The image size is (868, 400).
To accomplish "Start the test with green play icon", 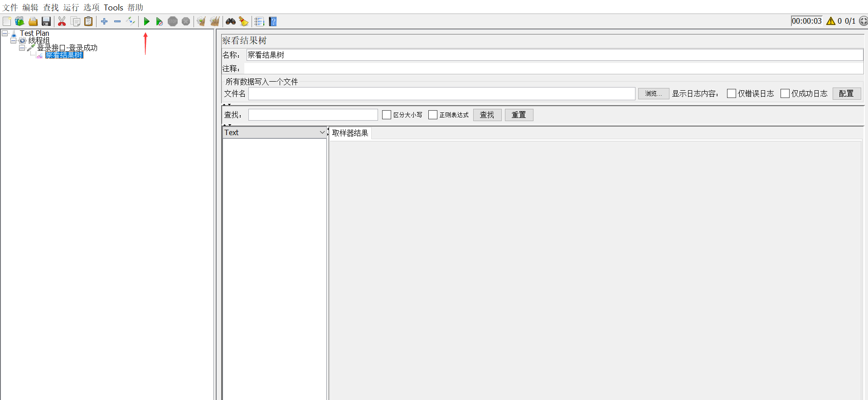I will (x=146, y=21).
